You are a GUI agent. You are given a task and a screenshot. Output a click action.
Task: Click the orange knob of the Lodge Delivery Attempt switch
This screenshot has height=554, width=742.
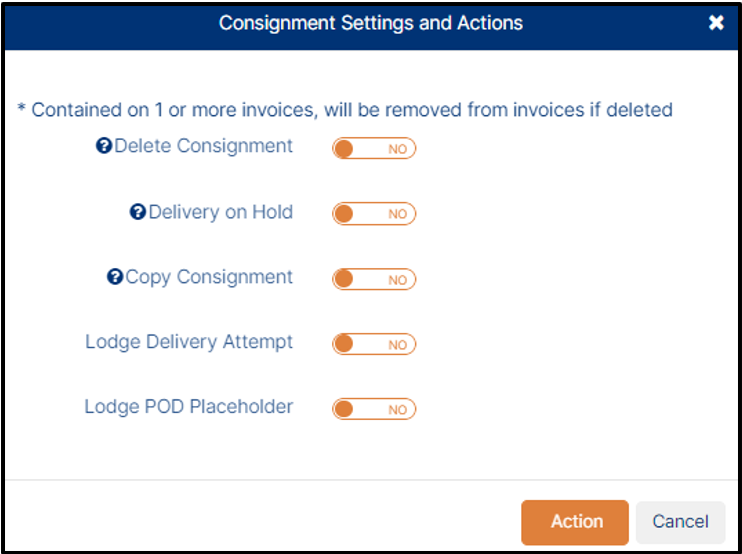(x=344, y=344)
